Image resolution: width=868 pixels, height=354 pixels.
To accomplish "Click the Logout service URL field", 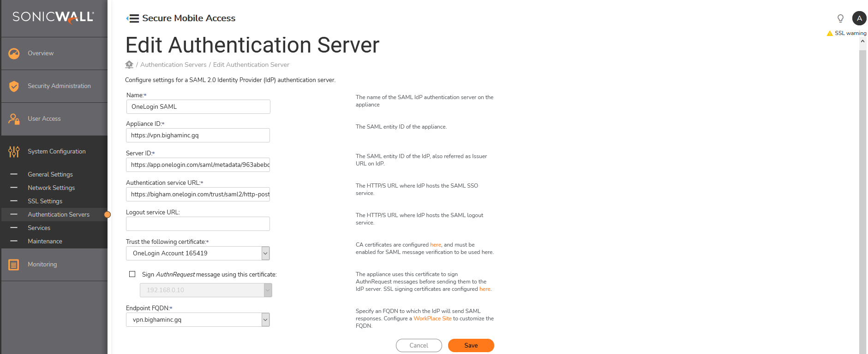I will 198,224.
